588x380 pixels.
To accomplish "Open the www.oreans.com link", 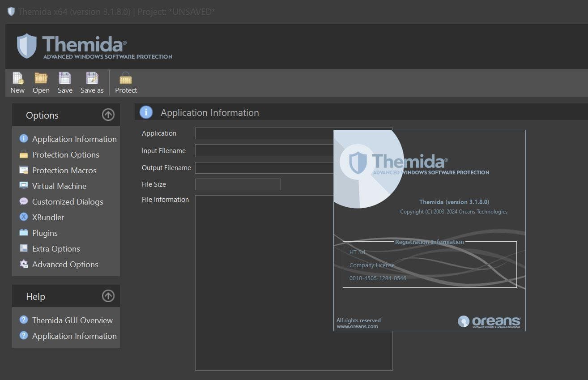I will [x=358, y=326].
